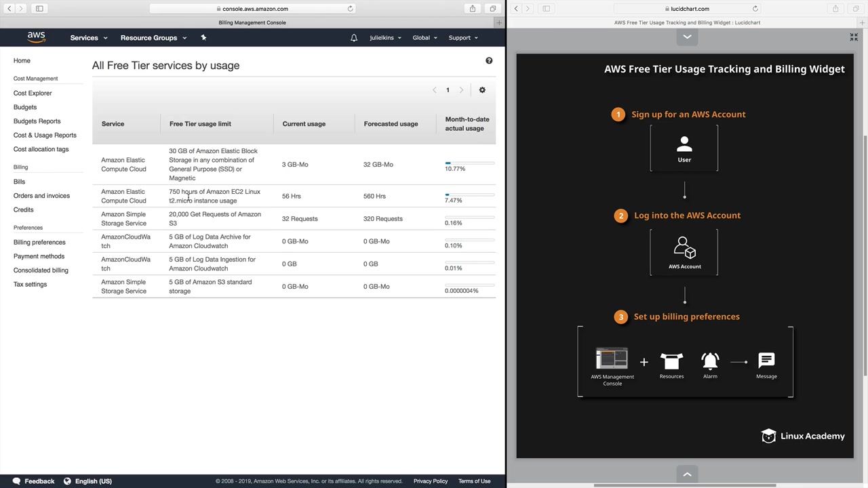Open table settings gear icon
Image resolution: width=868 pixels, height=488 pixels.
(x=482, y=90)
